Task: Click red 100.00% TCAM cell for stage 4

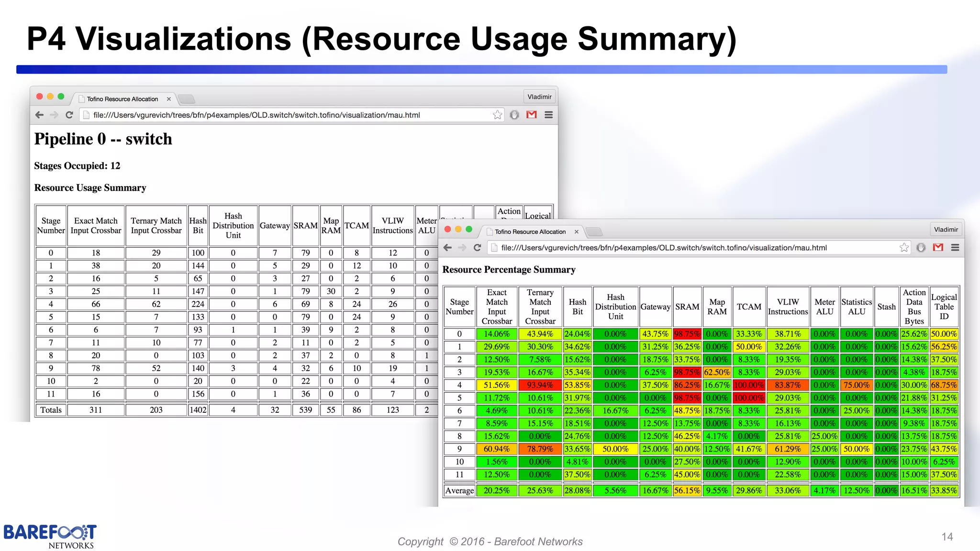Action: (x=748, y=385)
